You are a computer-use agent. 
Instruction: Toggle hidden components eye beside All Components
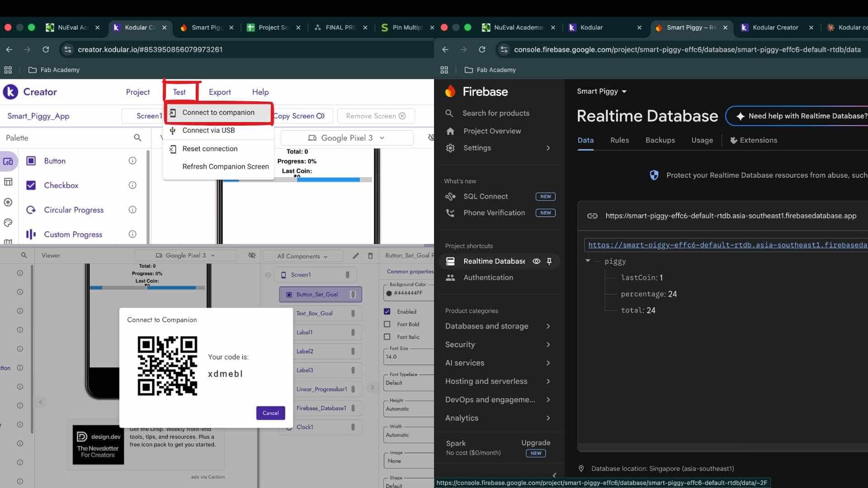tap(252, 255)
